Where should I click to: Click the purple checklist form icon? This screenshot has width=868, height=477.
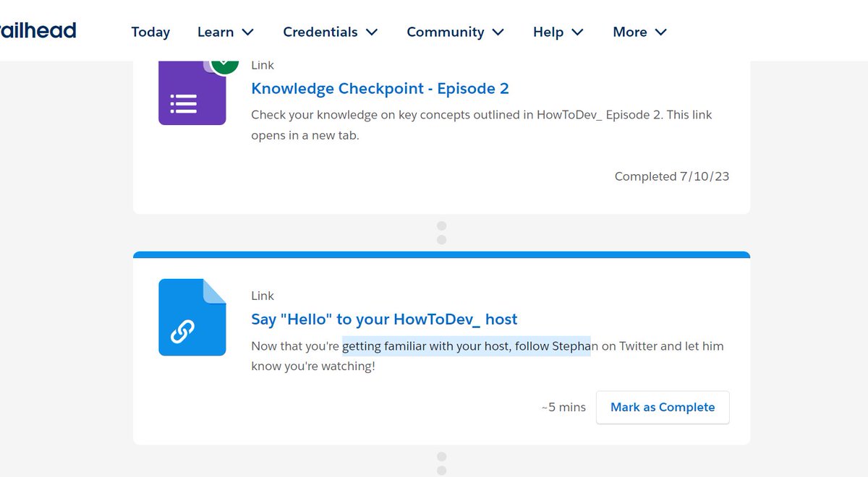(x=192, y=94)
